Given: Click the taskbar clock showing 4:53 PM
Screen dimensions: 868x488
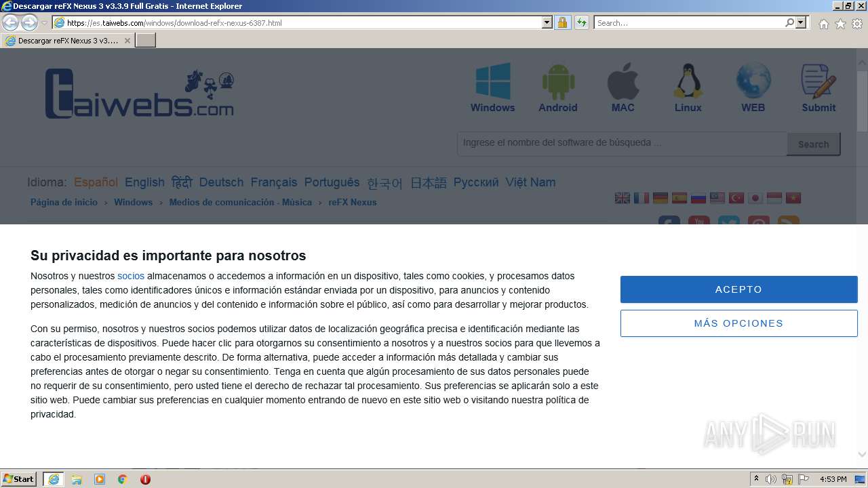Looking at the screenshot, I should pyautogui.click(x=833, y=479).
